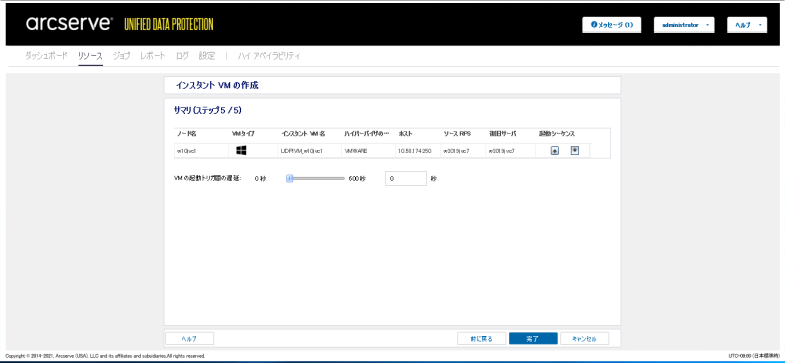Click the Windows VM type icon
Image resolution: width=785 pixels, height=363 pixels.
pos(241,150)
